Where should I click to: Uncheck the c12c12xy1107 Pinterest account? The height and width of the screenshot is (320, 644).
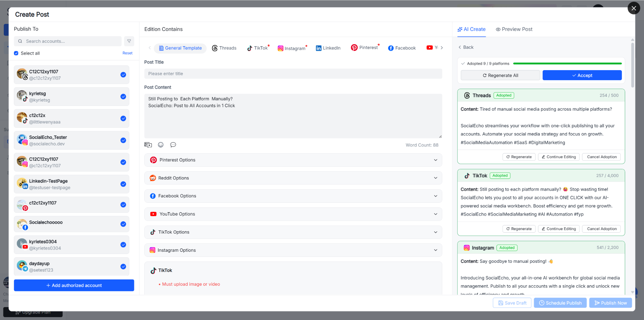click(x=123, y=205)
